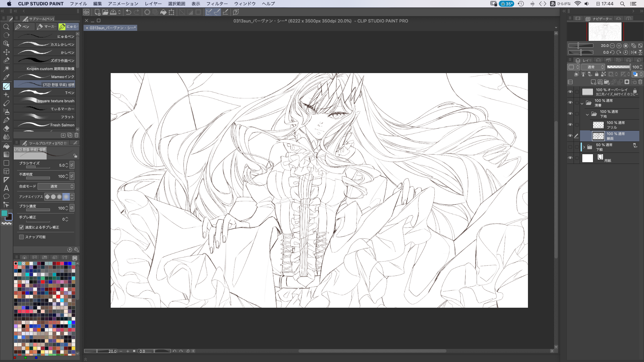
Task: Click the undo arrow in command bar
Action: (128, 12)
